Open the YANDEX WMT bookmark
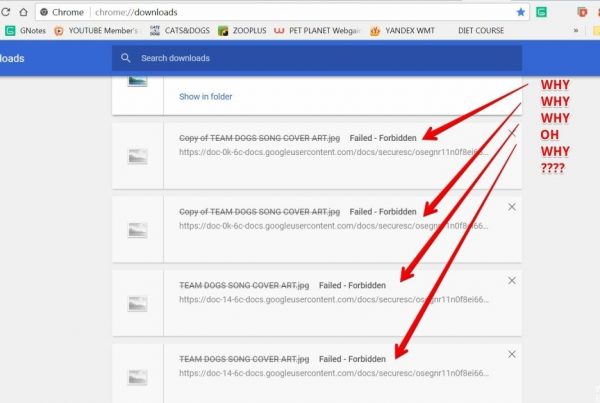Viewport: 600px width, 403px height. (402, 31)
